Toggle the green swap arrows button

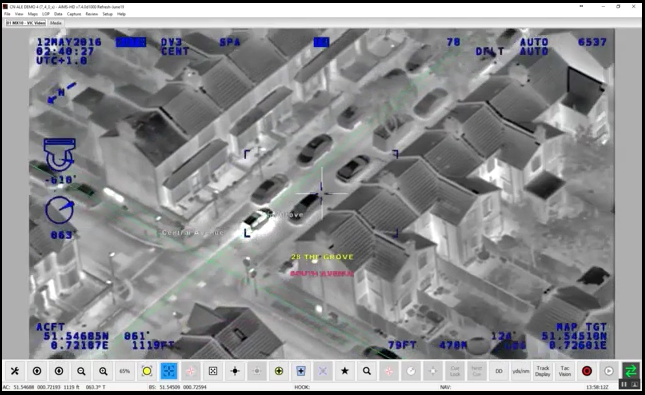click(x=631, y=371)
